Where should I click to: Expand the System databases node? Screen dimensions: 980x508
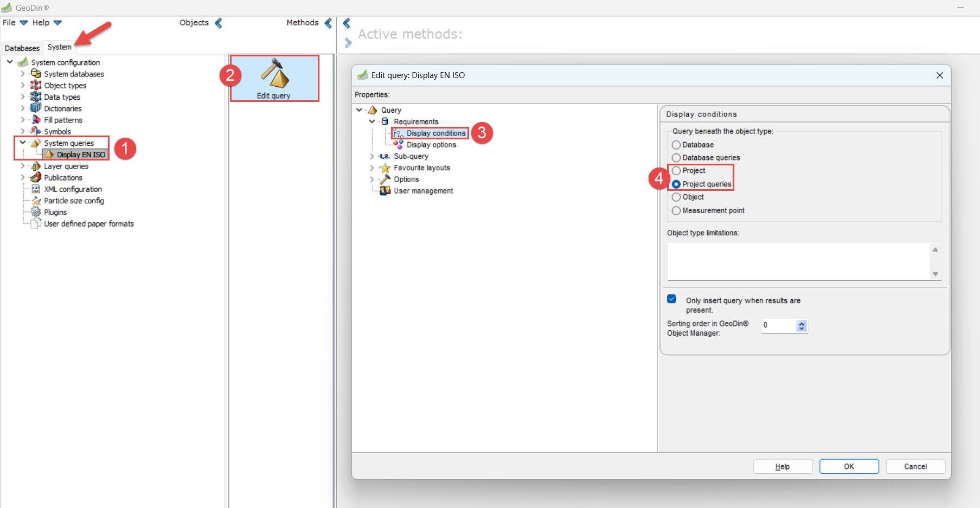click(x=23, y=74)
